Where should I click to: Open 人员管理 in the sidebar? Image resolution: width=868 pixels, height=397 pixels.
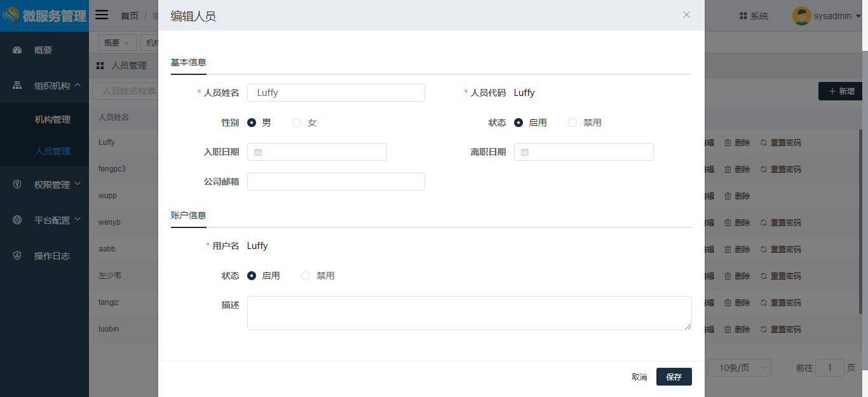[x=53, y=151]
